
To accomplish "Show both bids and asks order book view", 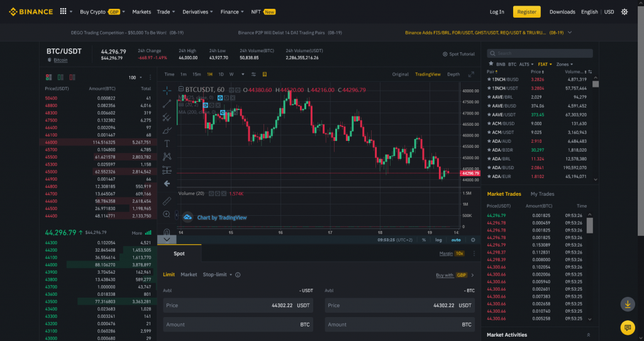I will (x=49, y=77).
